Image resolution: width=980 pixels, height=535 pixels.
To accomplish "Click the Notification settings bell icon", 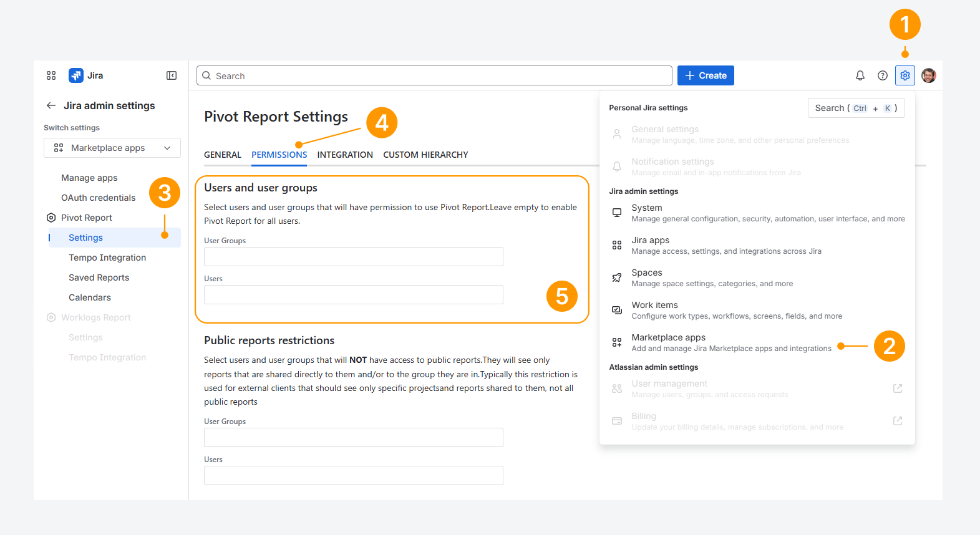I will 617,166.
